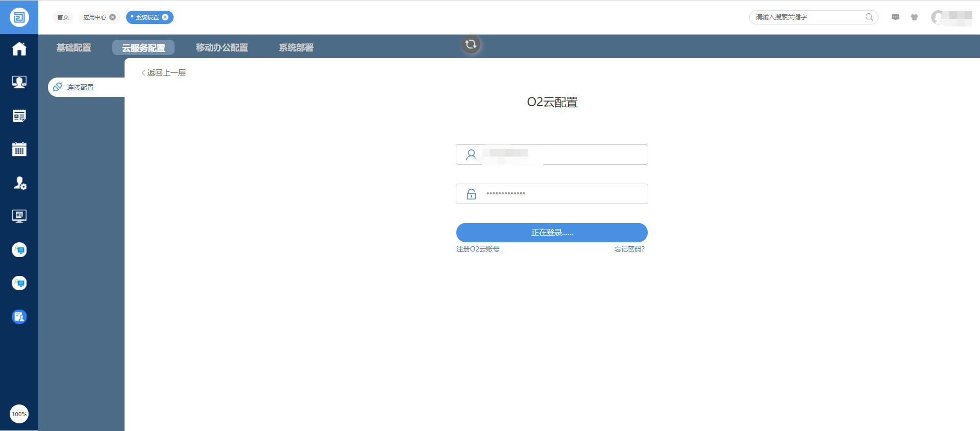Select the 连接配置 menu item
Image resolution: width=980 pixels, height=431 pixels.
click(x=86, y=87)
